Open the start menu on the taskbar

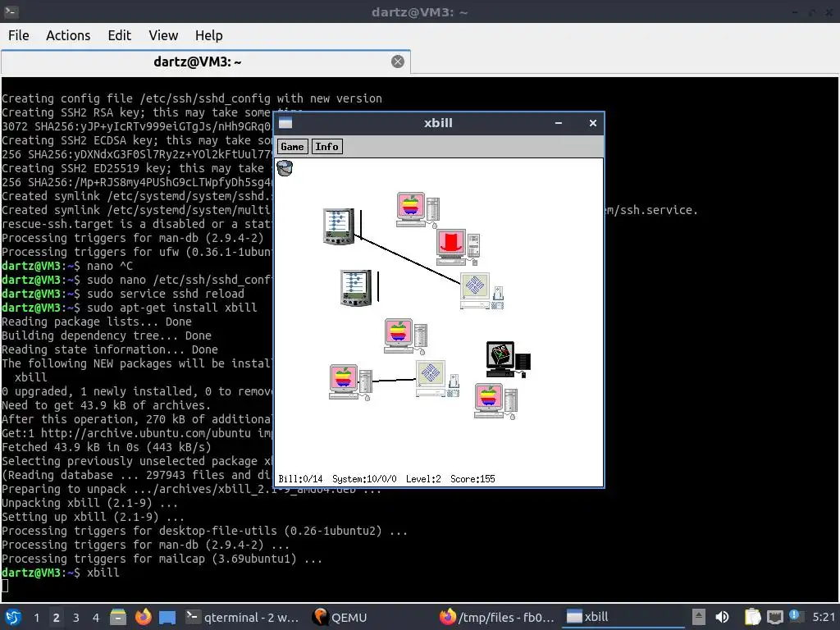click(x=13, y=617)
